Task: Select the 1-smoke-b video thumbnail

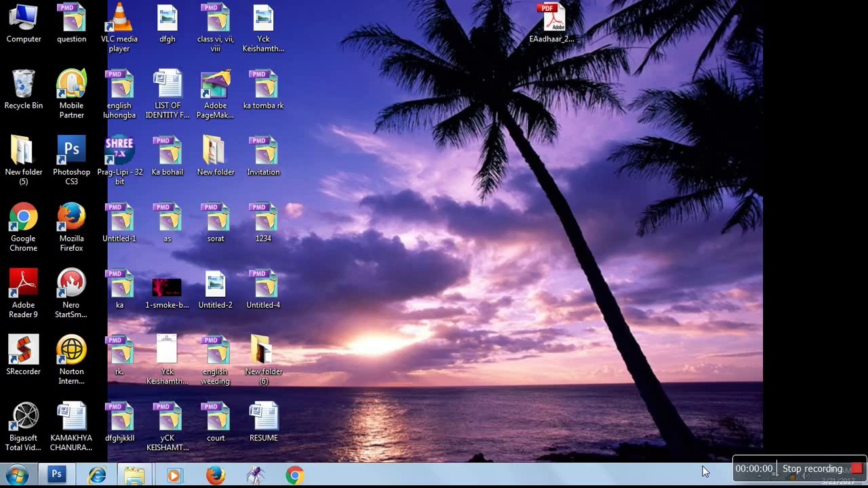Action: click(167, 293)
